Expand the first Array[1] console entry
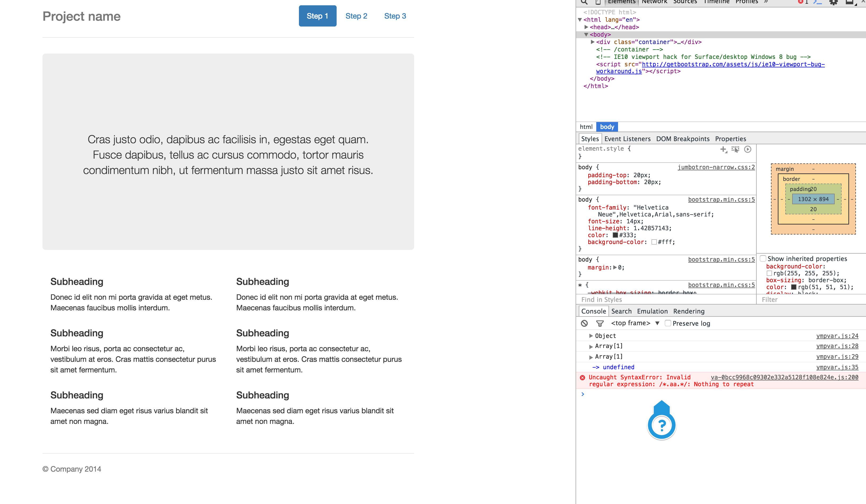The width and height of the screenshot is (866, 504). [591, 346]
